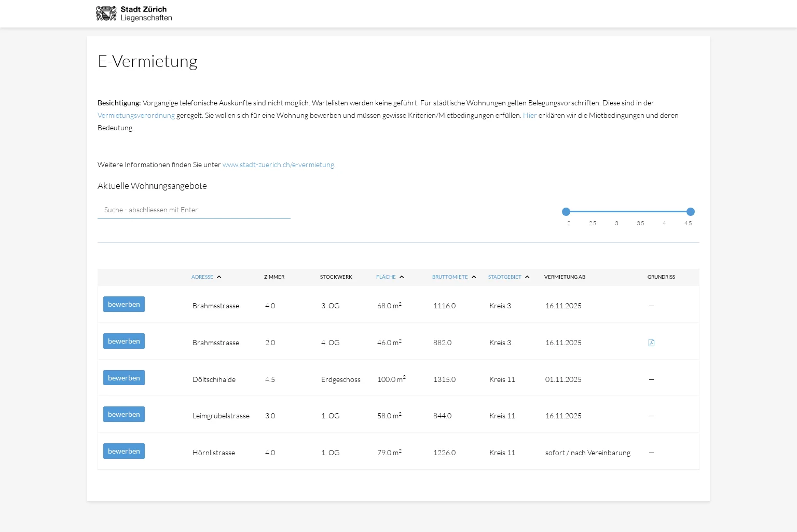Click the room slider's right handle at 4.5

[690, 212]
